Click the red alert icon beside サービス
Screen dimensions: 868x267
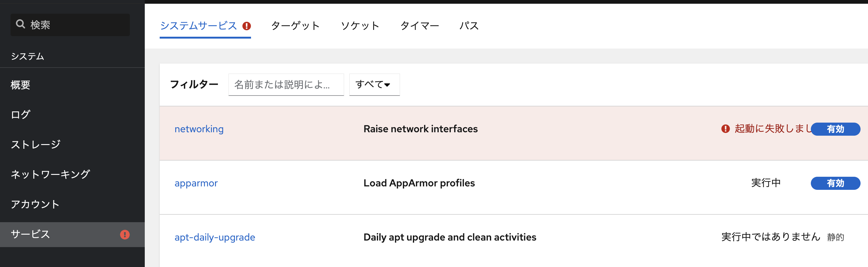[125, 235]
